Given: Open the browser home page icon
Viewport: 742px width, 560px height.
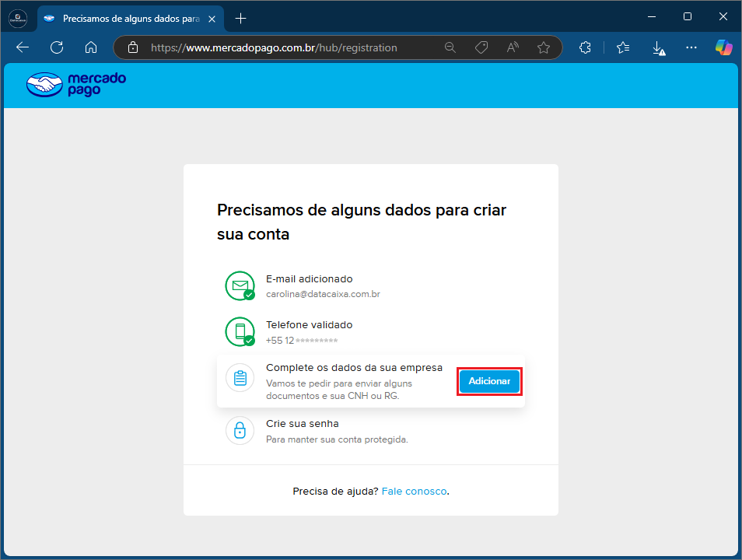Looking at the screenshot, I should [91, 47].
